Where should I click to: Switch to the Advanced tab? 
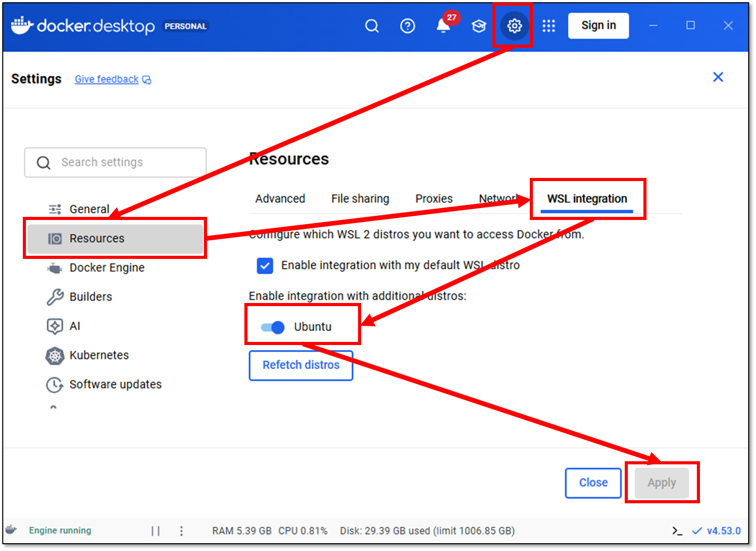pyautogui.click(x=280, y=199)
